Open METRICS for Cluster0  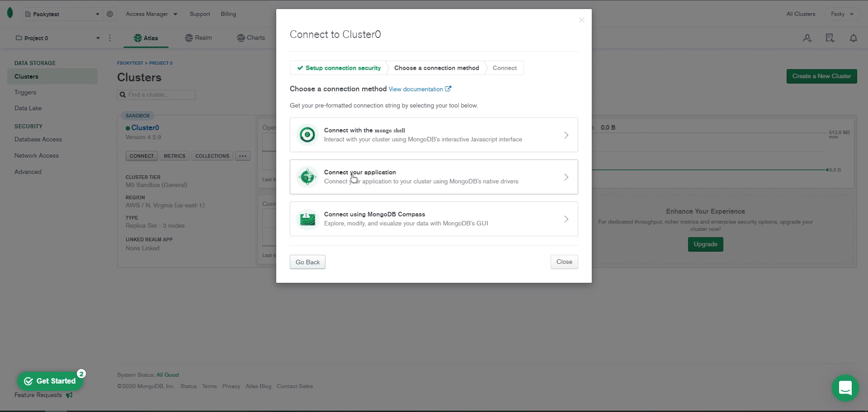[175, 156]
